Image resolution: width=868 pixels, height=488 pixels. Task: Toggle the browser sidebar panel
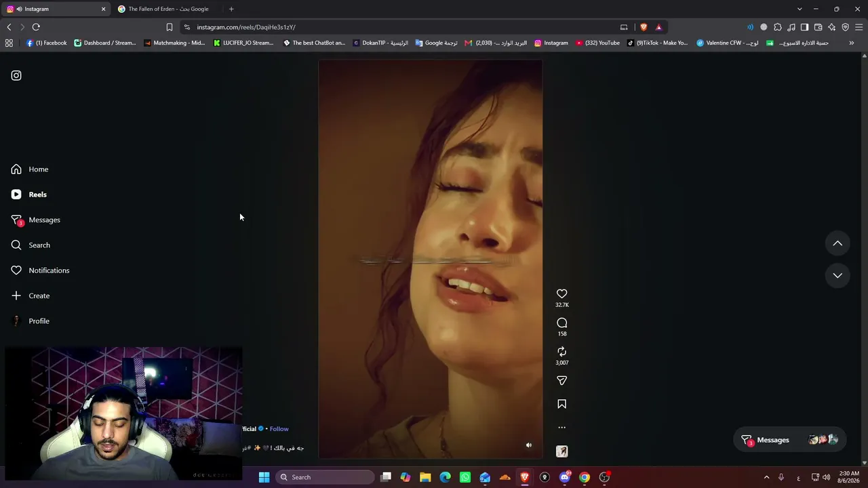point(804,27)
